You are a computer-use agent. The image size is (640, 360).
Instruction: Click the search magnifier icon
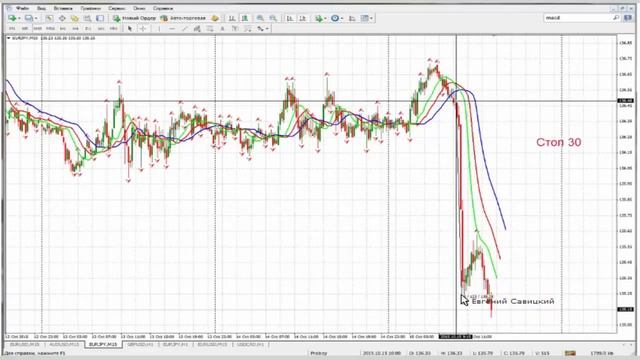tap(616, 18)
